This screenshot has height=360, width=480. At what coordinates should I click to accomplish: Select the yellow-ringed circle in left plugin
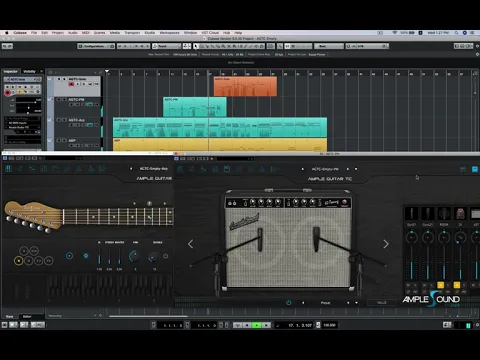(x=19, y=261)
